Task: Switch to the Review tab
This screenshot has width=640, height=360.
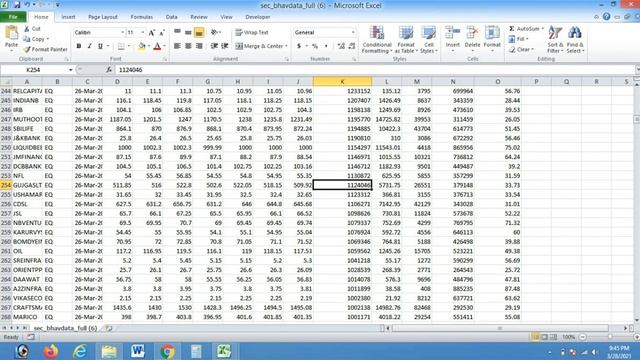Action: point(199,17)
